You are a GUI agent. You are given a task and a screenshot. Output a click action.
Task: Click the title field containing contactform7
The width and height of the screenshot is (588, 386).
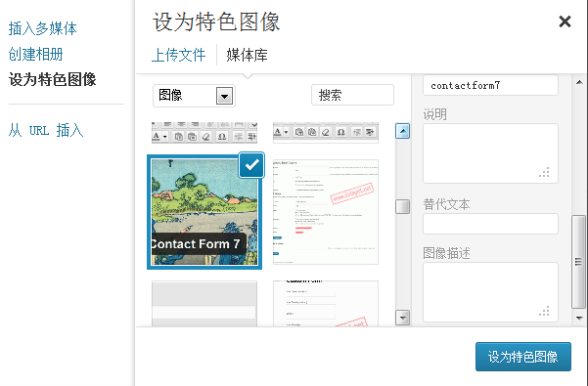click(490, 85)
